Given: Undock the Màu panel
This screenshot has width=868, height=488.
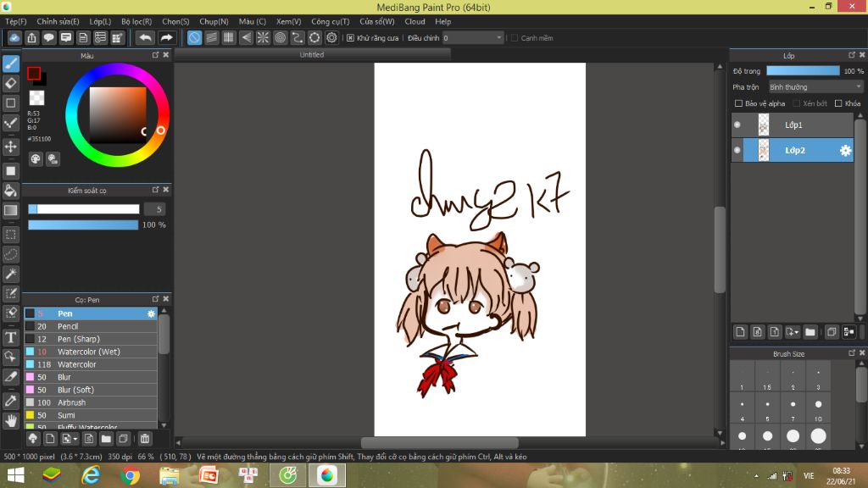Looking at the screenshot, I should click(156, 55).
